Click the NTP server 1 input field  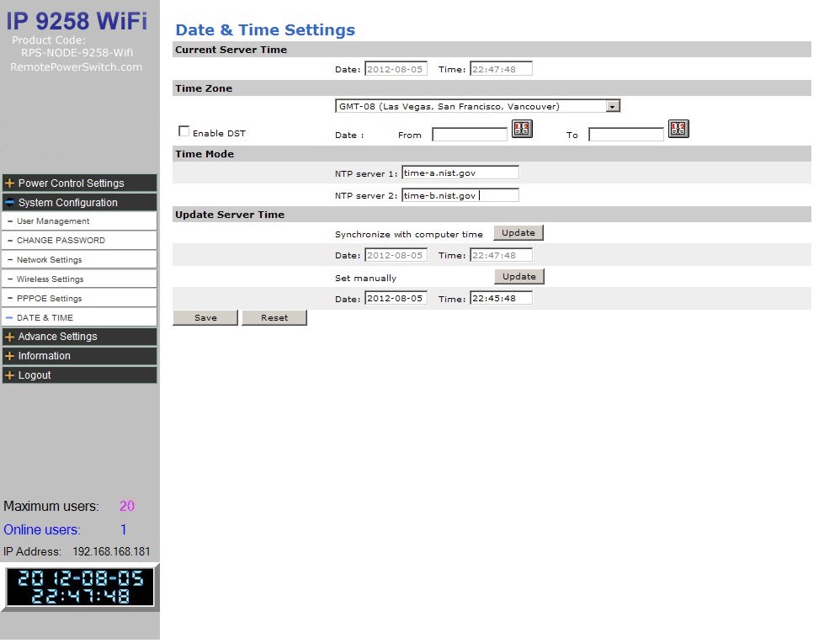tap(460, 173)
